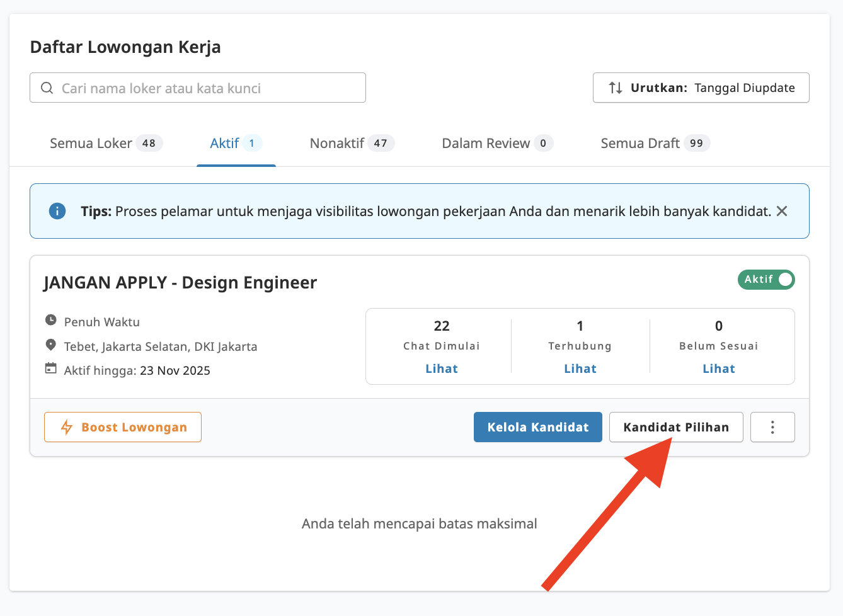Open the JANGAN APPLY - Design Engineer listing
This screenshot has height=616, width=843.
(180, 282)
